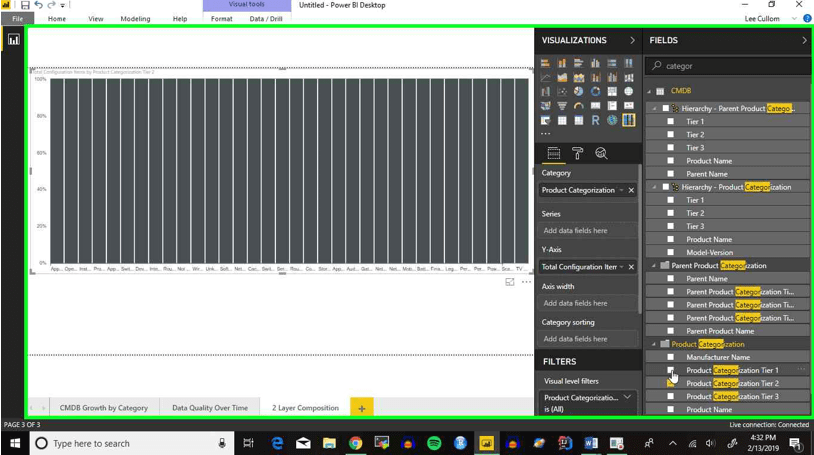Select the globe map visualization

[629, 91]
